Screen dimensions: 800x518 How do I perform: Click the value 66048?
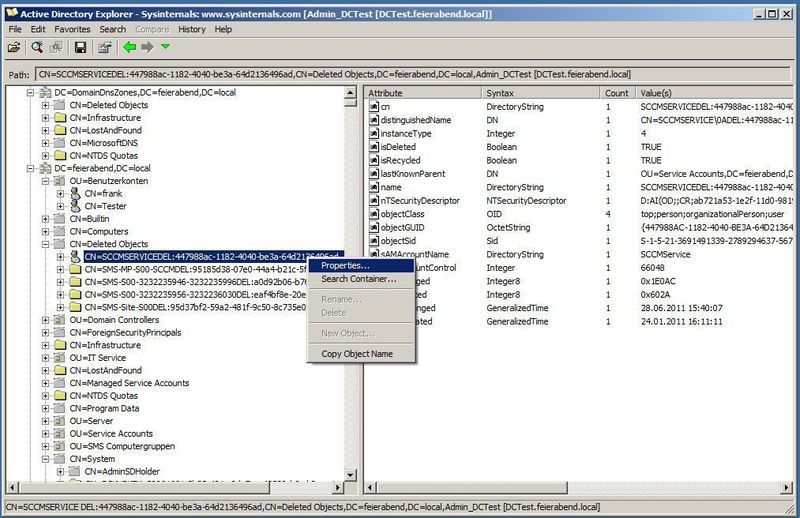(653, 268)
